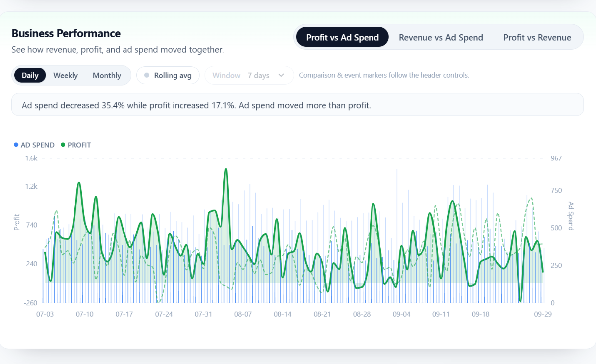Switch chart to Monthly view
Image resolution: width=596 pixels, height=364 pixels.
[107, 75]
